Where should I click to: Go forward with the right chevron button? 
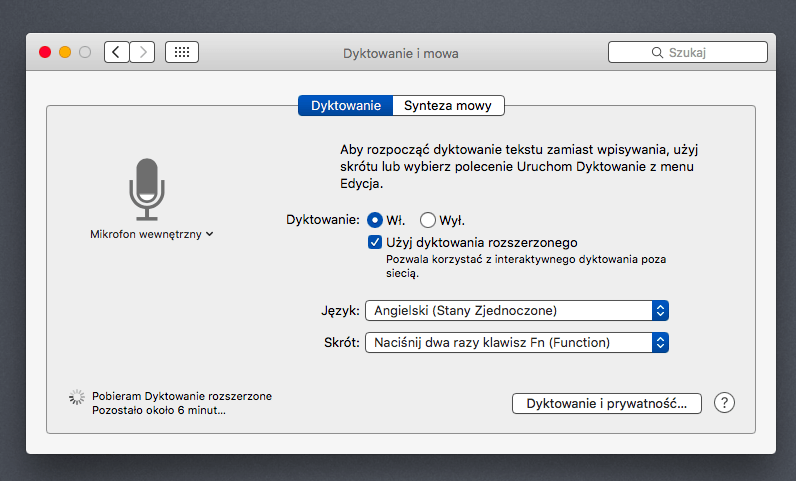point(142,52)
